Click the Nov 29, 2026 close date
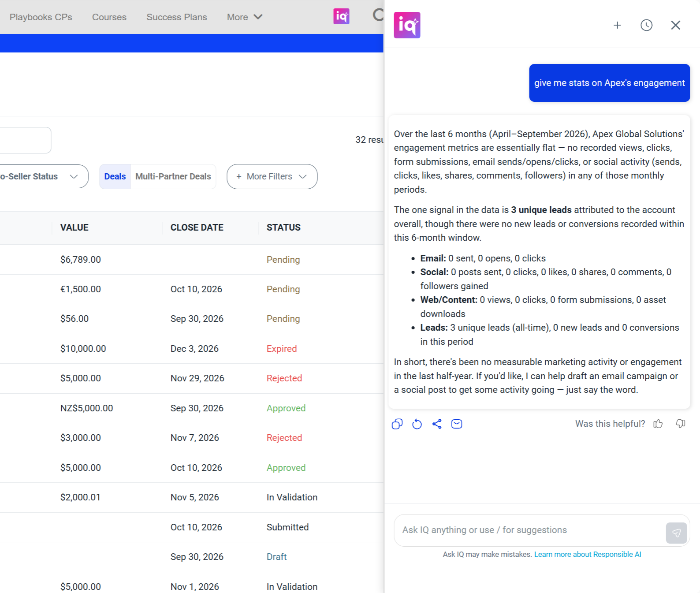Image resolution: width=700 pixels, height=593 pixels. [197, 378]
